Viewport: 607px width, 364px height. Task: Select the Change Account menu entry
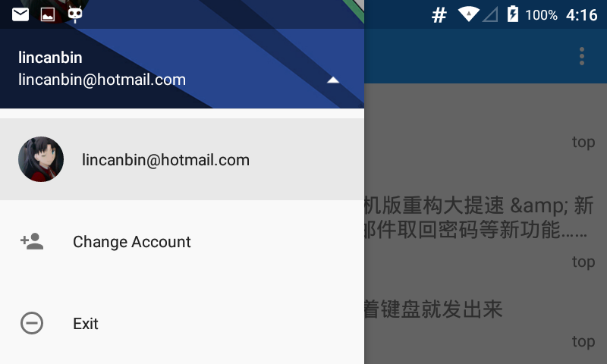point(182,242)
